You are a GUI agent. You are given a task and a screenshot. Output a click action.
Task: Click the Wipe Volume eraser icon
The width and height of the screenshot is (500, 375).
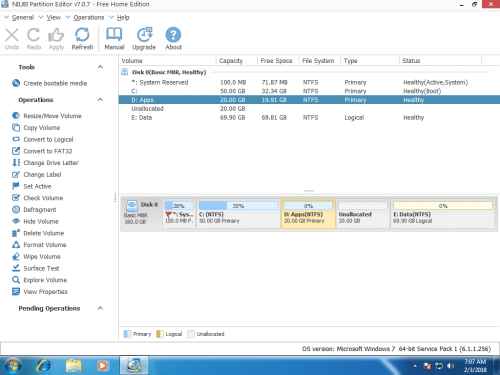tap(16, 256)
